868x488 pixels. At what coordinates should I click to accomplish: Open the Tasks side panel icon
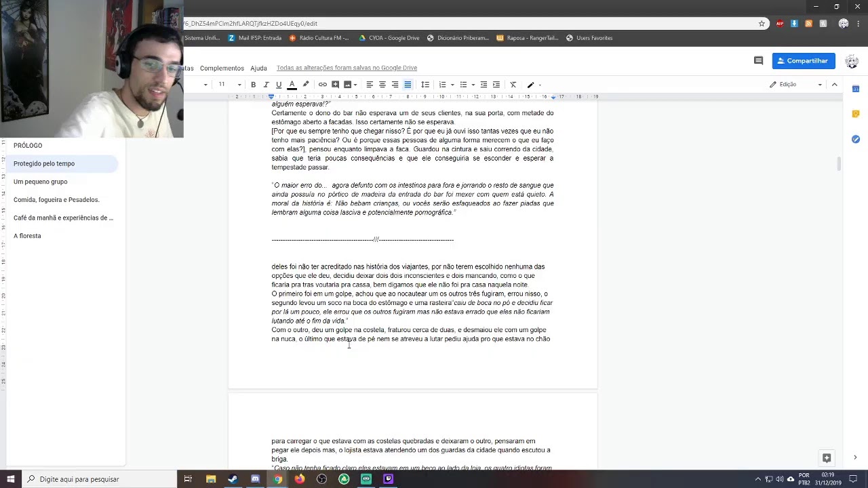[x=856, y=139]
